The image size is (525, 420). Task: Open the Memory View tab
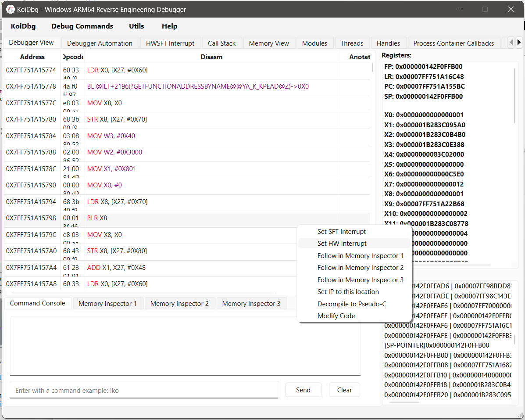pyautogui.click(x=269, y=43)
